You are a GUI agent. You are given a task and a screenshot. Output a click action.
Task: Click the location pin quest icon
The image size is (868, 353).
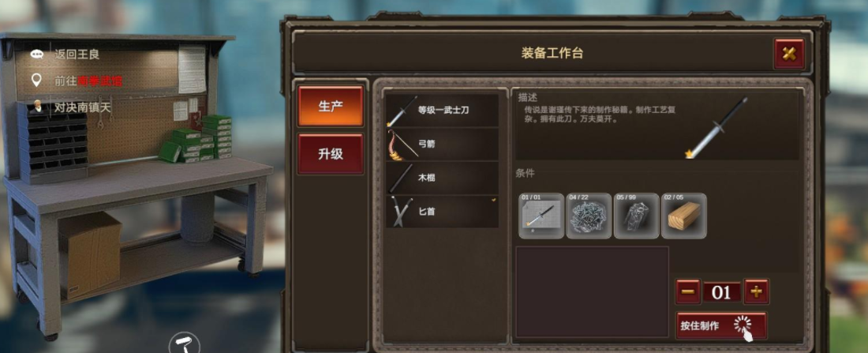(x=36, y=81)
